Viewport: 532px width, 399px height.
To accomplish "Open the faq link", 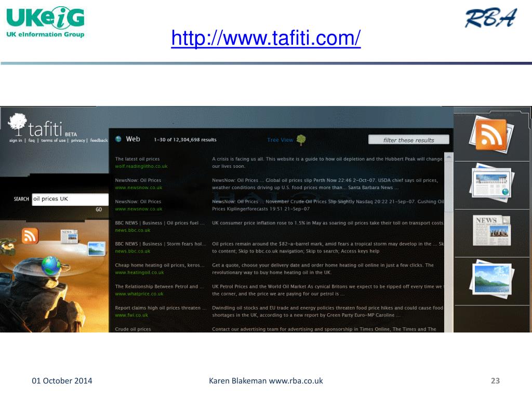I will pos(32,140).
